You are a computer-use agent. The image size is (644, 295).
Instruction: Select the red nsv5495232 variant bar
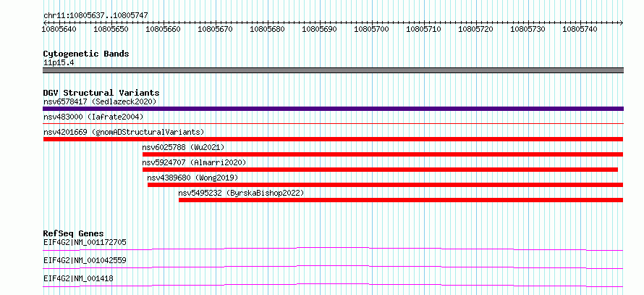click(401, 200)
